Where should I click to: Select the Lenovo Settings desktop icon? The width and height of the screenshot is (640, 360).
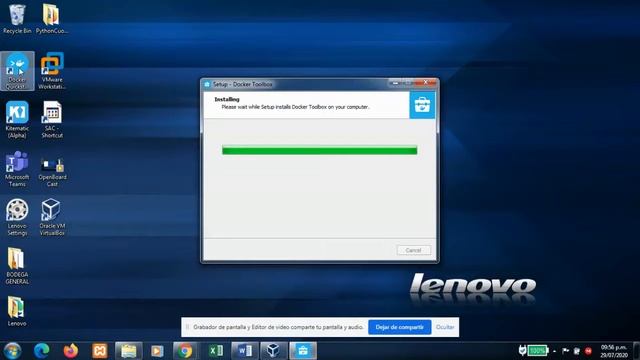(17, 217)
